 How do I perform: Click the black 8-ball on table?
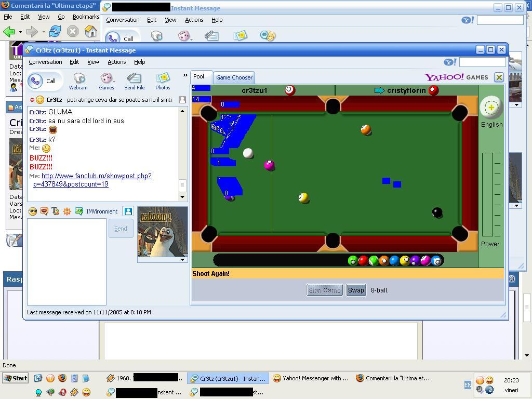pyautogui.click(x=437, y=212)
